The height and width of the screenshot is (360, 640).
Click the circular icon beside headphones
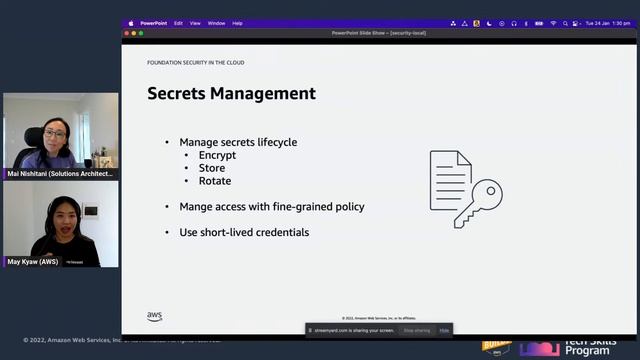(502, 24)
